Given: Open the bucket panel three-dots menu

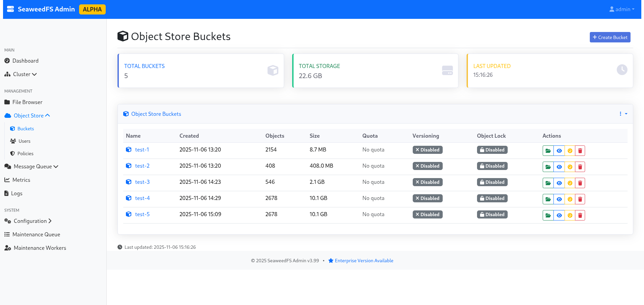Looking at the screenshot, I should point(623,114).
